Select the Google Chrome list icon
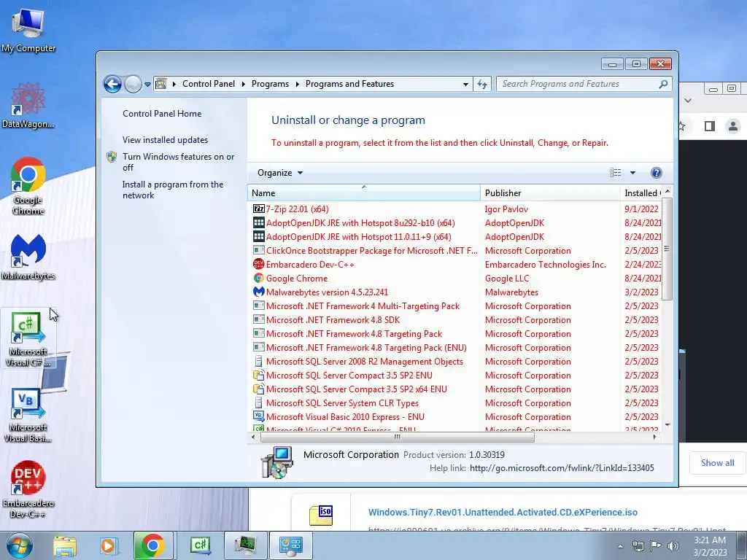 258,278
